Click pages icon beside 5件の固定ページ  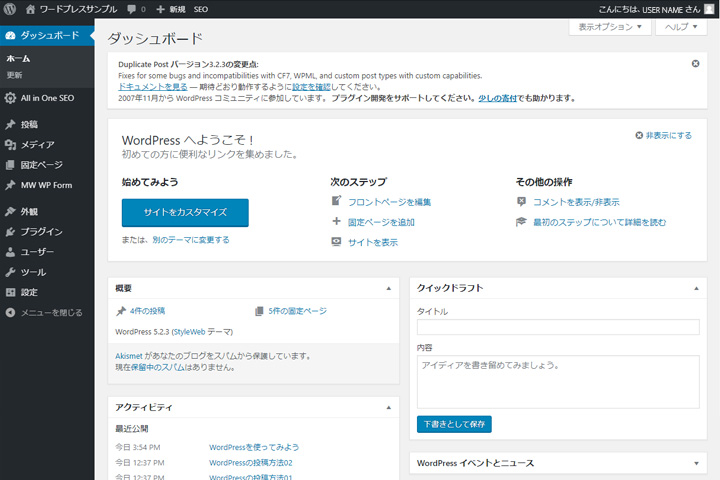pos(259,311)
